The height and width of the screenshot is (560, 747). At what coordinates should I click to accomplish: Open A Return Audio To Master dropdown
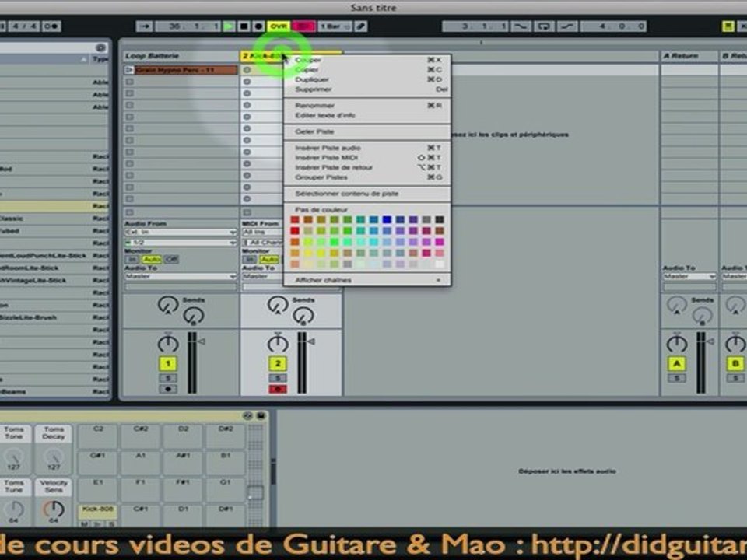click(x=689, y=277)
